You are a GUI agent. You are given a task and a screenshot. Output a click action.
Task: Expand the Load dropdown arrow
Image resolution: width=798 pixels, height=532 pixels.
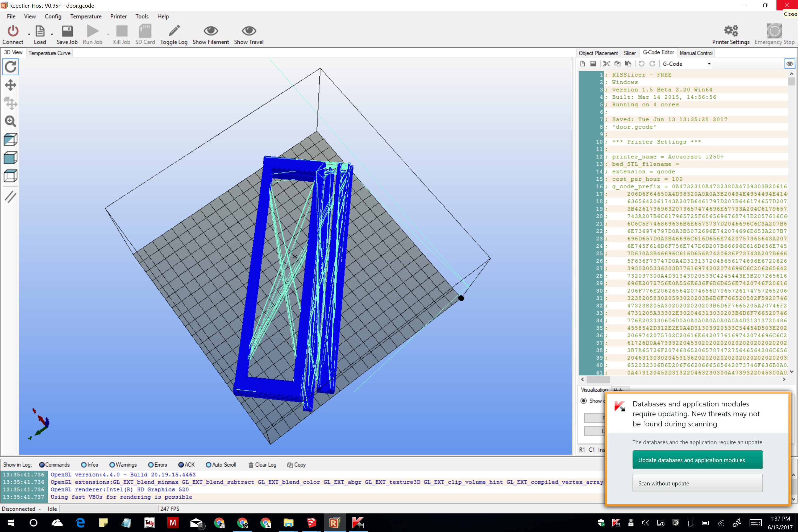click(x=52, y=34)
